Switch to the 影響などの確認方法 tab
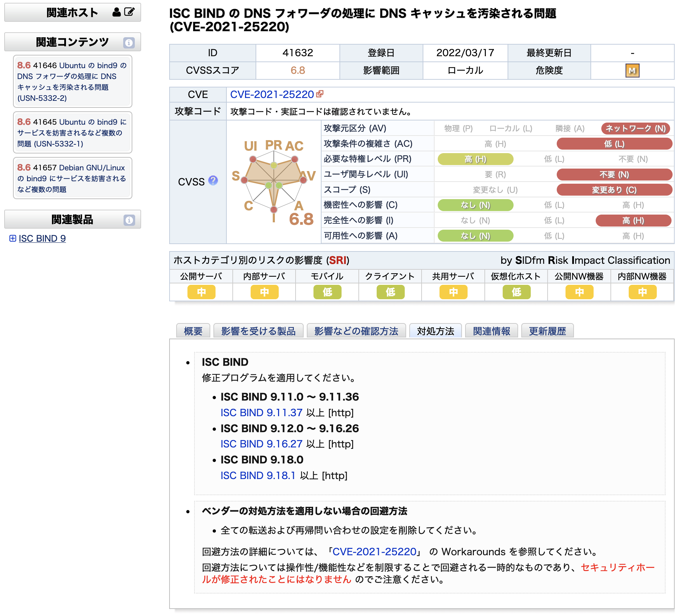Image resolution: width=681 pixels, height=616 pixels. click(x=356, y=331)
